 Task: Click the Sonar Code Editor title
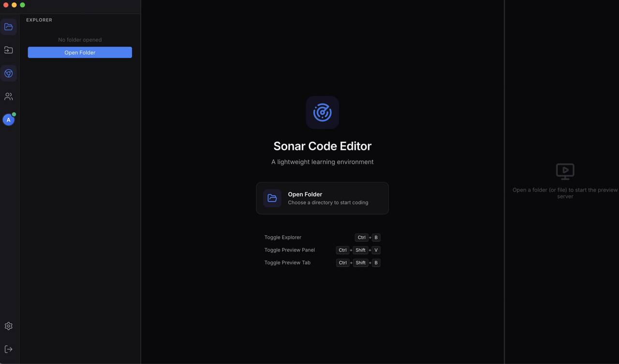point(322,146)
